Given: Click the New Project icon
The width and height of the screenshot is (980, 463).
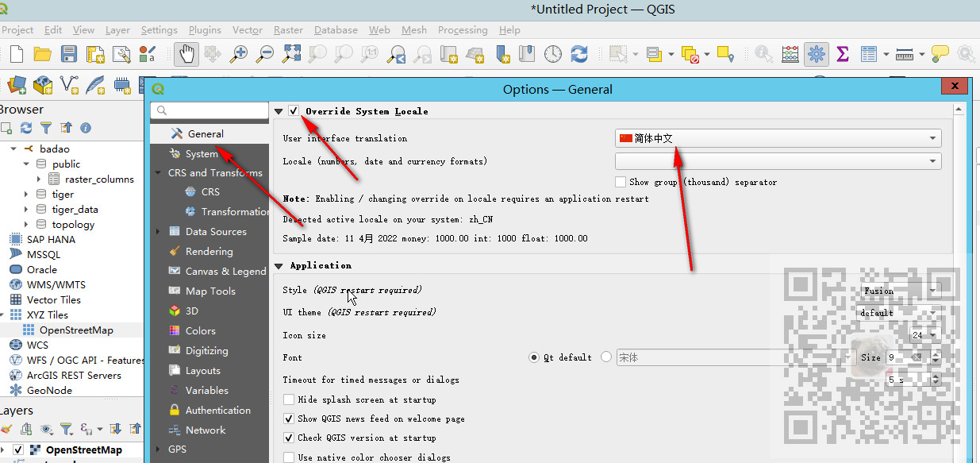Looking at the screenshot, I should coord(16,54).
